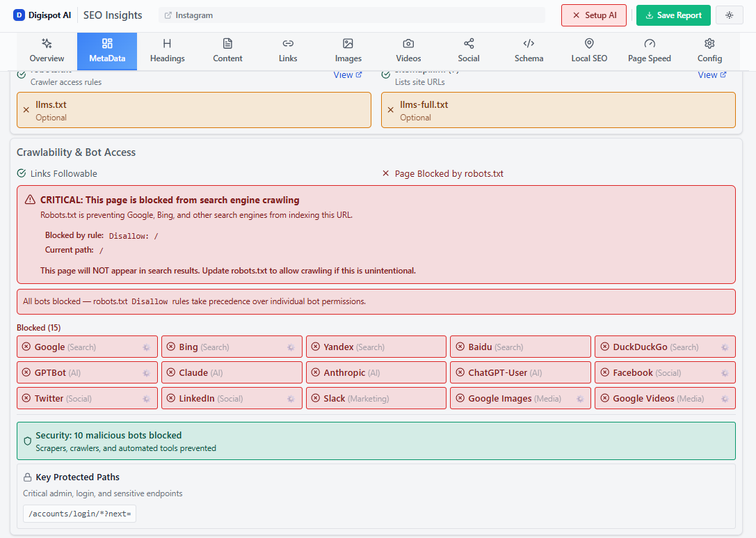
Task: Click the Disallow: / rule text
Action: 134,236
